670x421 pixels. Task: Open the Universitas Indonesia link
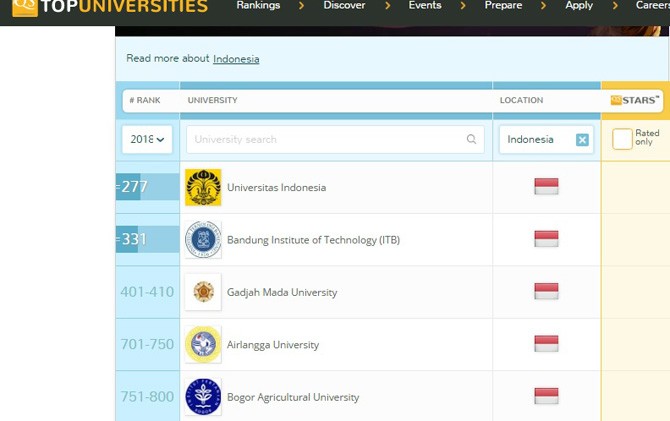(276, 188)
